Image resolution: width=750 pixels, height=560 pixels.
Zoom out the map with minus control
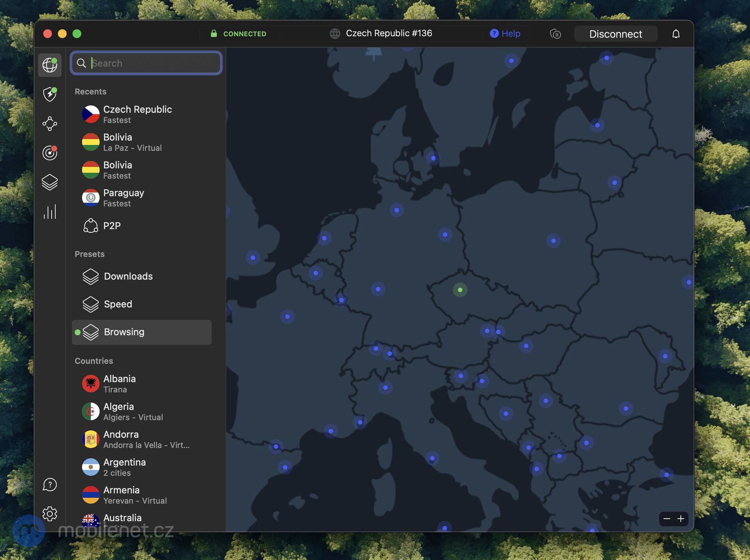coord(667,519)
